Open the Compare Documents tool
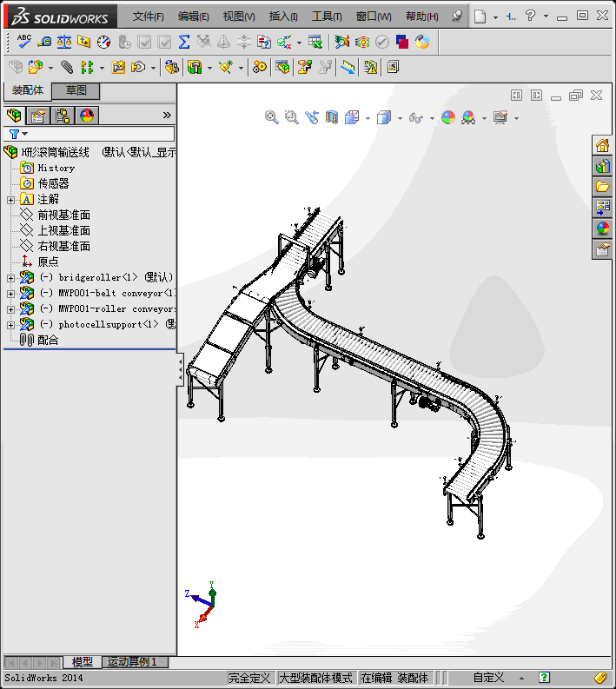616x689 pixels. (263, 42)
